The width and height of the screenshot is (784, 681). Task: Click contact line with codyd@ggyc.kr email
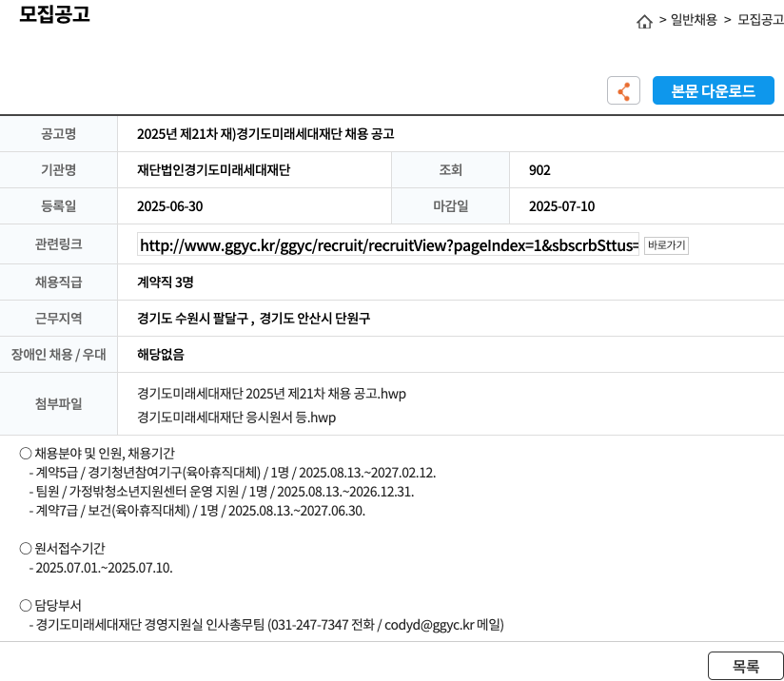[x=266, y=625]
